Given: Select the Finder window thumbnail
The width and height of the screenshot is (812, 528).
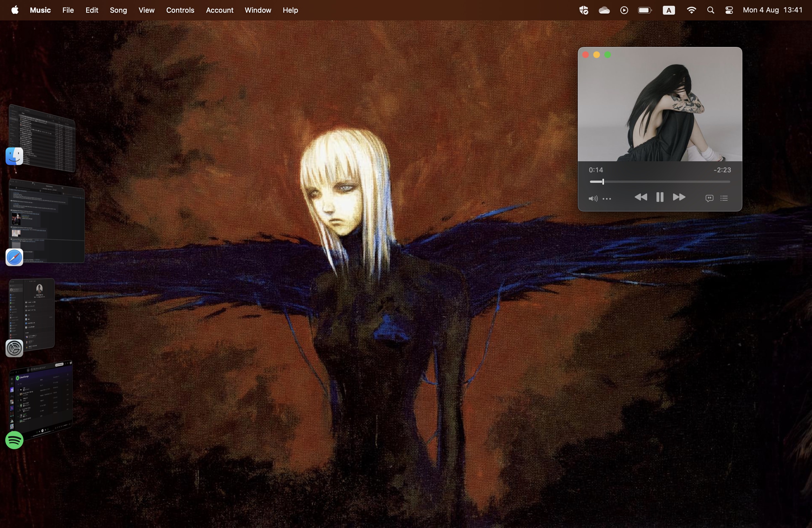Looking at the screenshot, I should (x=42, y=138).
